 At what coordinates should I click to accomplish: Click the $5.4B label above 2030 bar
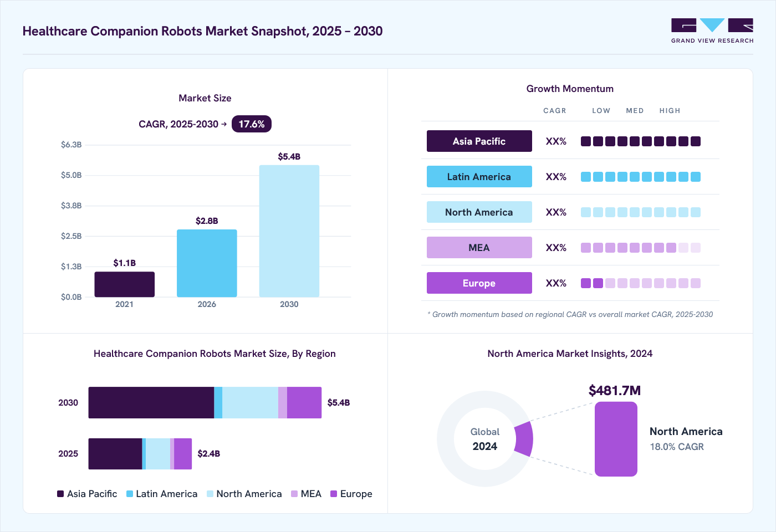289,157
